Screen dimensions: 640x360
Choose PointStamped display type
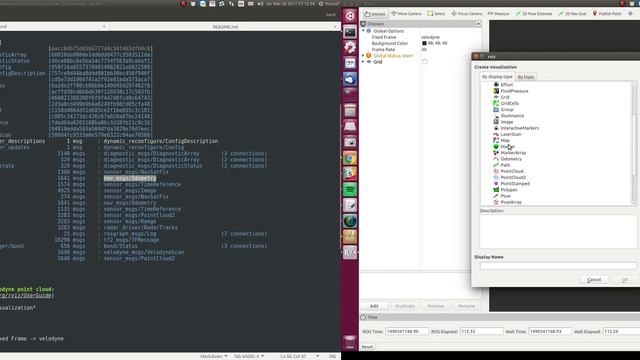click(x=511, y=184)
